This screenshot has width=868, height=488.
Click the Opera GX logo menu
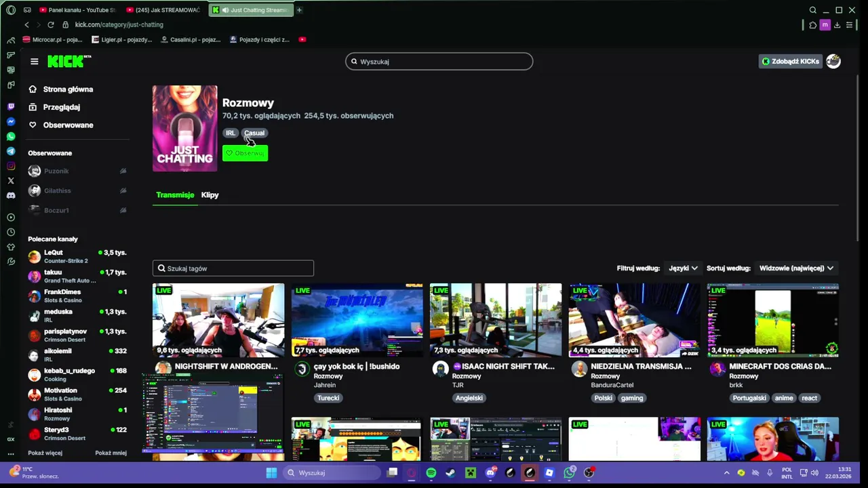pos(11,10)
